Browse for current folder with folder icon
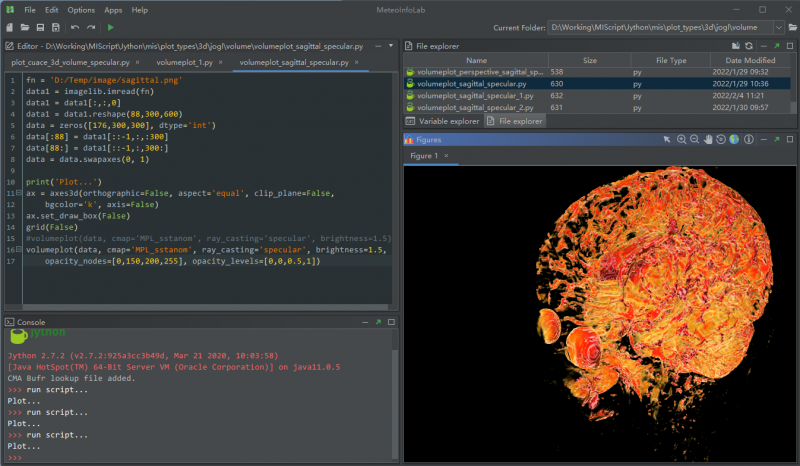The image size is (800, 466). coord(793,27)
